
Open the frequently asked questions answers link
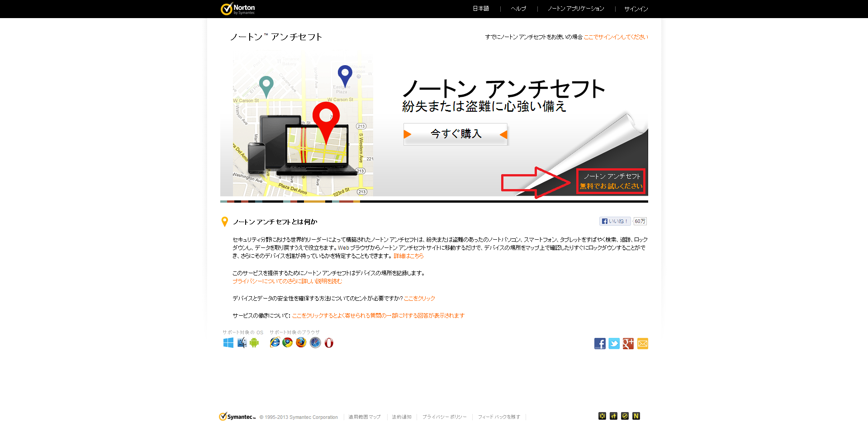(x=378, y=316)
